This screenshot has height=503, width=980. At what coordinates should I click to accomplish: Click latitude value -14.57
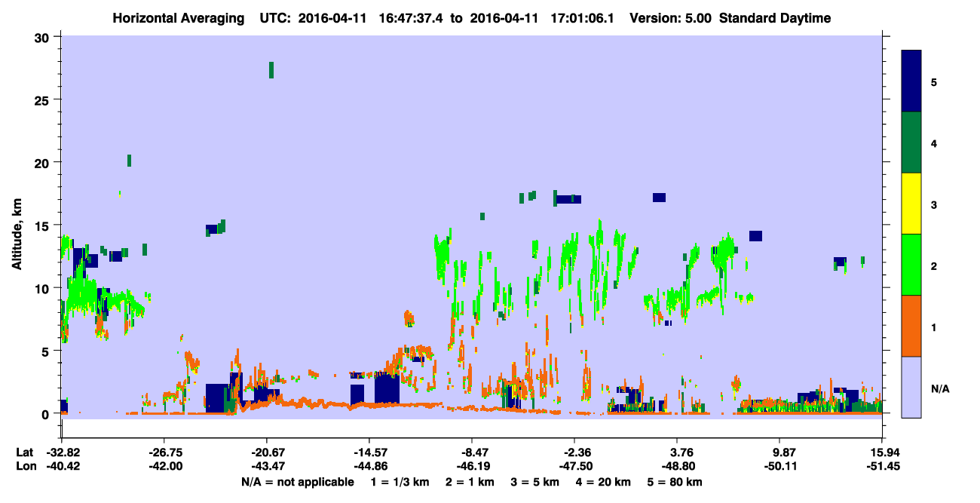pyautogui.click(x=369, y=452)
